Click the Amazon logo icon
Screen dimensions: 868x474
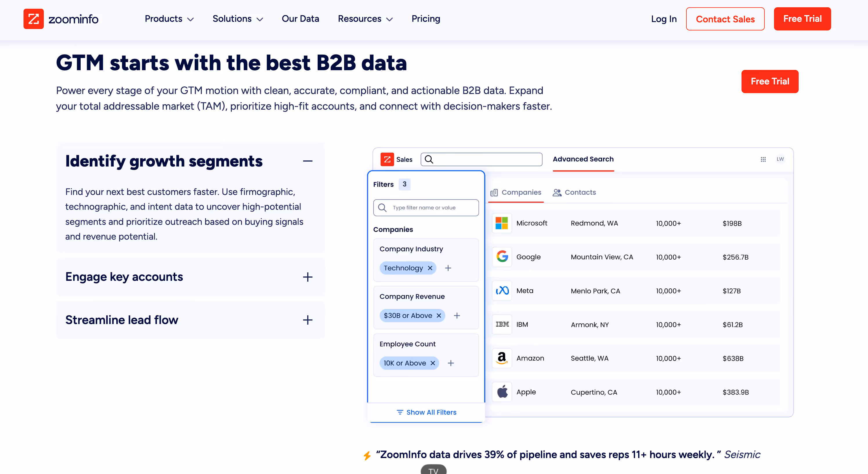point(502,358)
